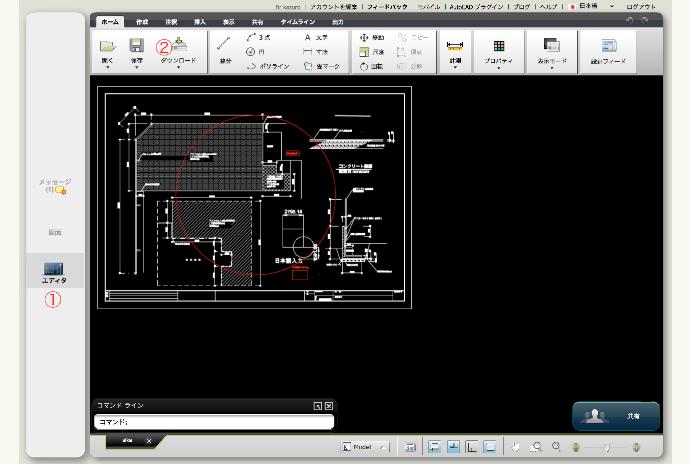Switch to the 挿入 (Insert) ribbon tab

199,22
